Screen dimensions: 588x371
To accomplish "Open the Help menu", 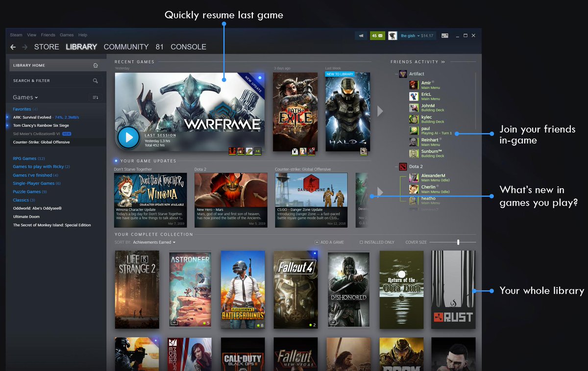I will point(83,35).
